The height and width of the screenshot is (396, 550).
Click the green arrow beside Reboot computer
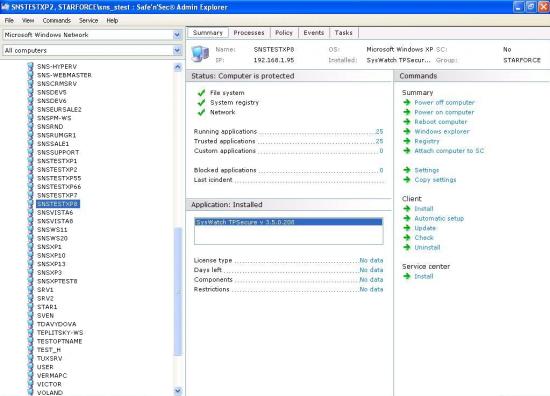click(x=407, y=122)
